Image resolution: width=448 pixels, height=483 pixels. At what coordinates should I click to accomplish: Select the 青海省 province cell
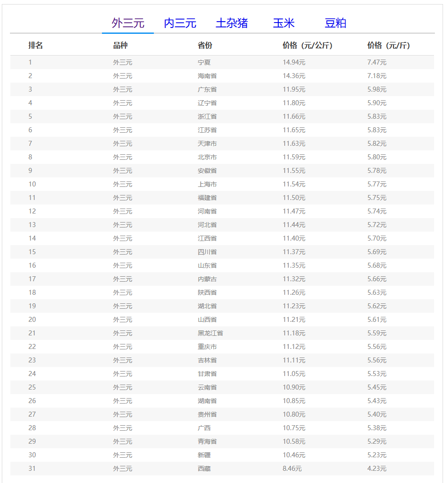(x=207, y=442)
